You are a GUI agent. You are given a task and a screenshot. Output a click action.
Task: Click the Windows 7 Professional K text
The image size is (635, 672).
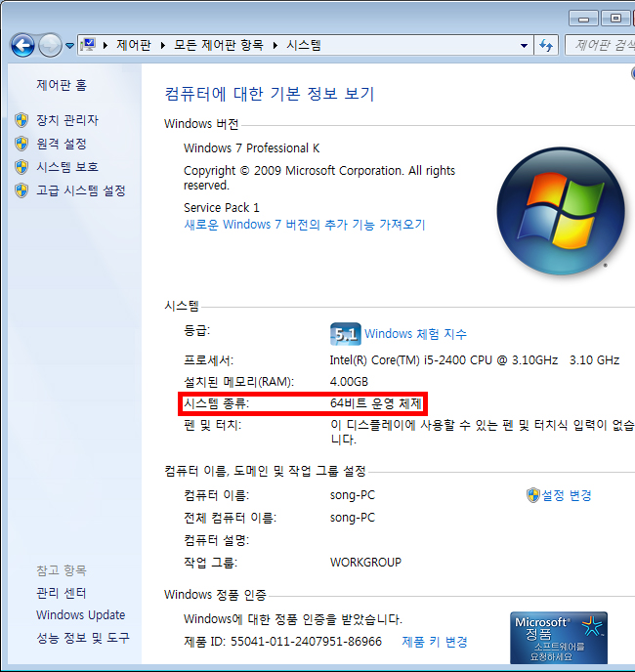point(252,148)
